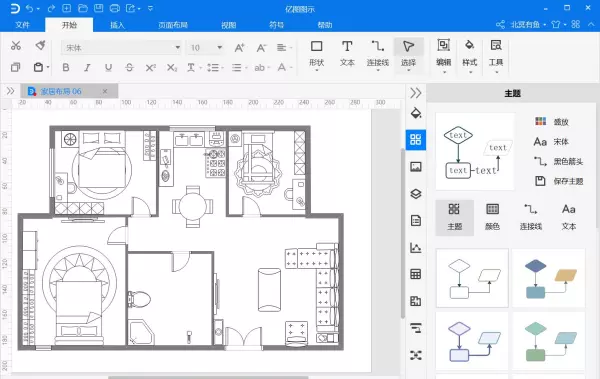
Task: Click the Format Painter brush icon
Action: click(x=40, y=45)
